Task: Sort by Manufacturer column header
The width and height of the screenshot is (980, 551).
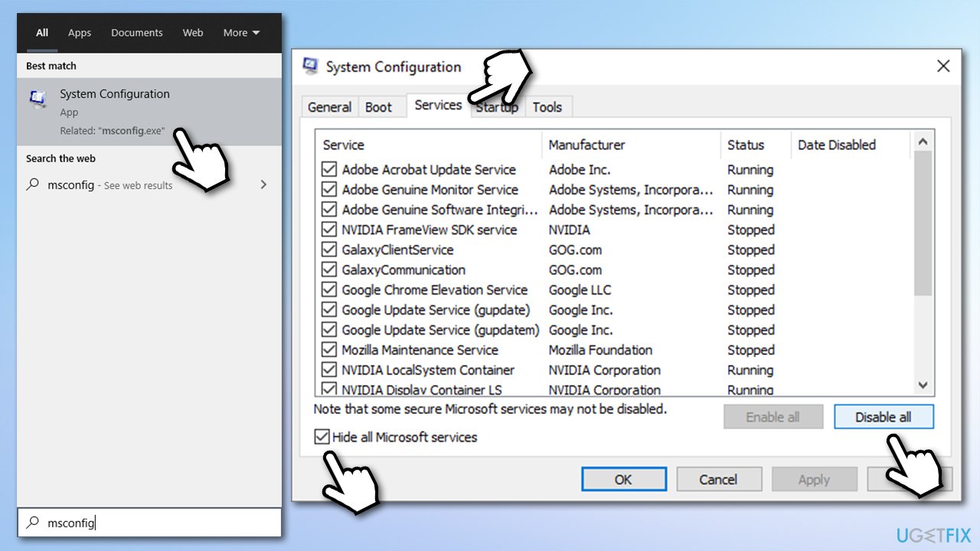Action: pos(586,145)
